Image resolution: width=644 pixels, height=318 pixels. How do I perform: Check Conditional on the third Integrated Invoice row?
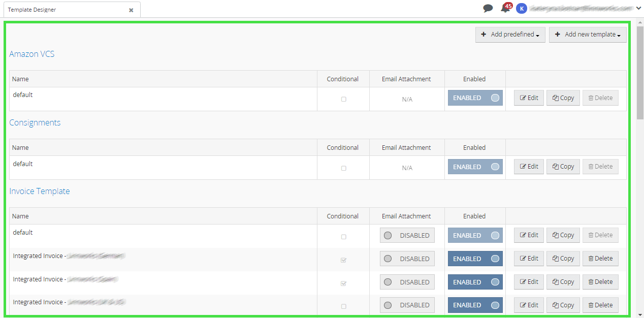click(344, 306)
